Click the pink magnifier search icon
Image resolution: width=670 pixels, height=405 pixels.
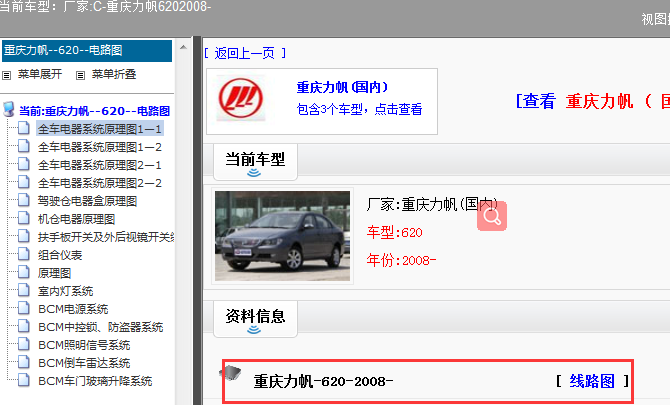pos(492,216)
